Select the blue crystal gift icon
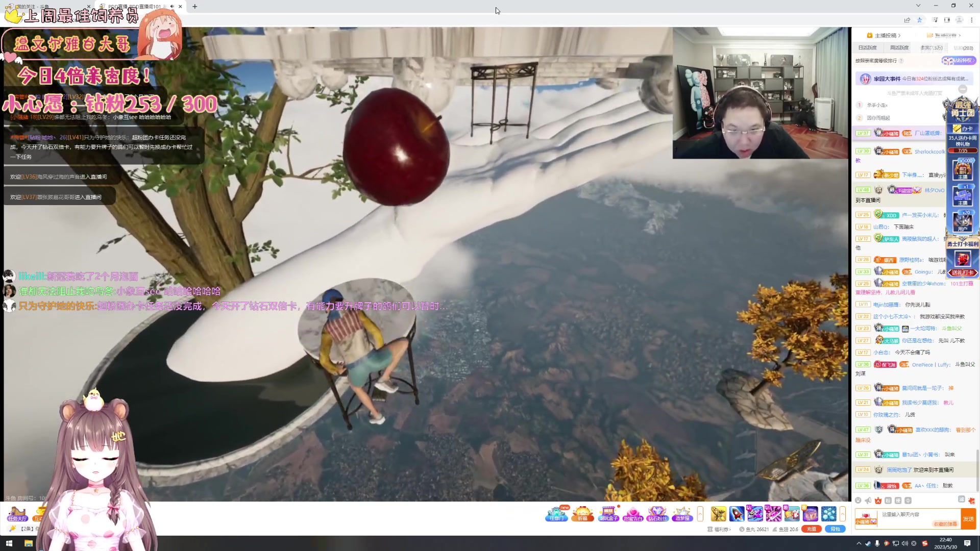 828,513
